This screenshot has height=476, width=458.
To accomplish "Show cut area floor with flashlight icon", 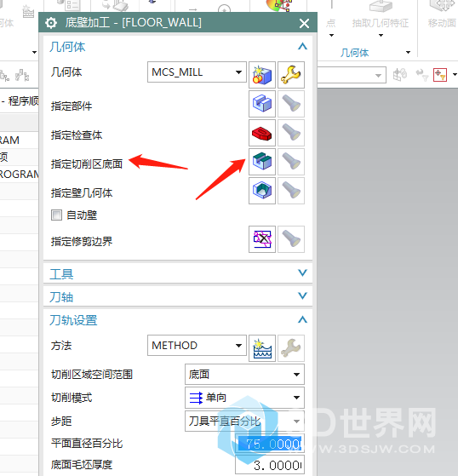I will pos(291,162).
